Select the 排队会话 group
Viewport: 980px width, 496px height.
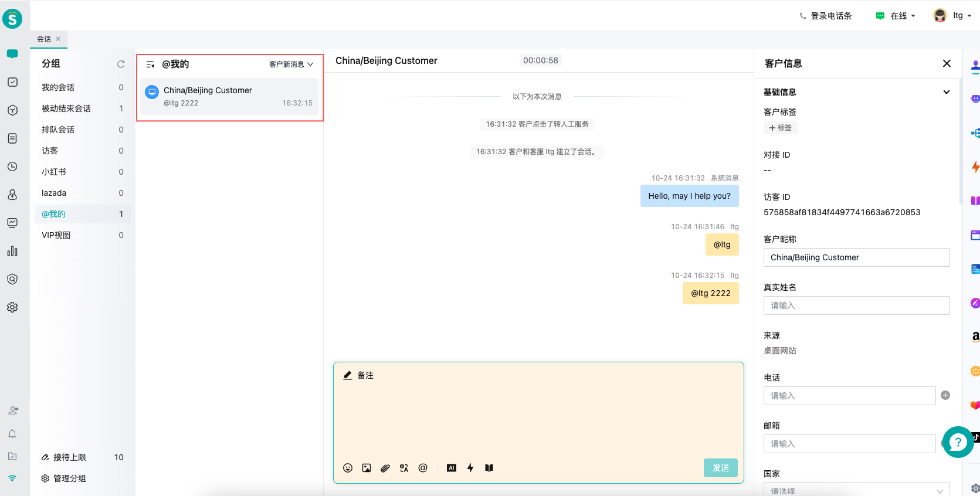tap(58, 130)
